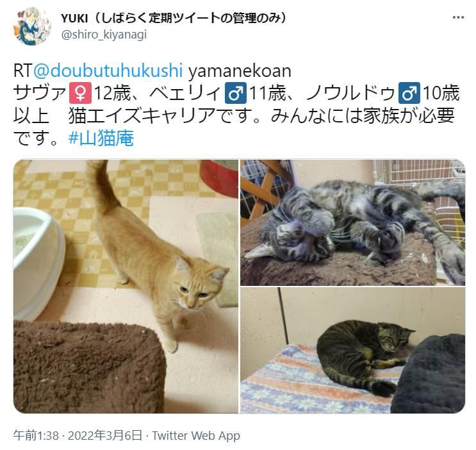View the curled-up sleeping tabby photo

tap(353, 351)
